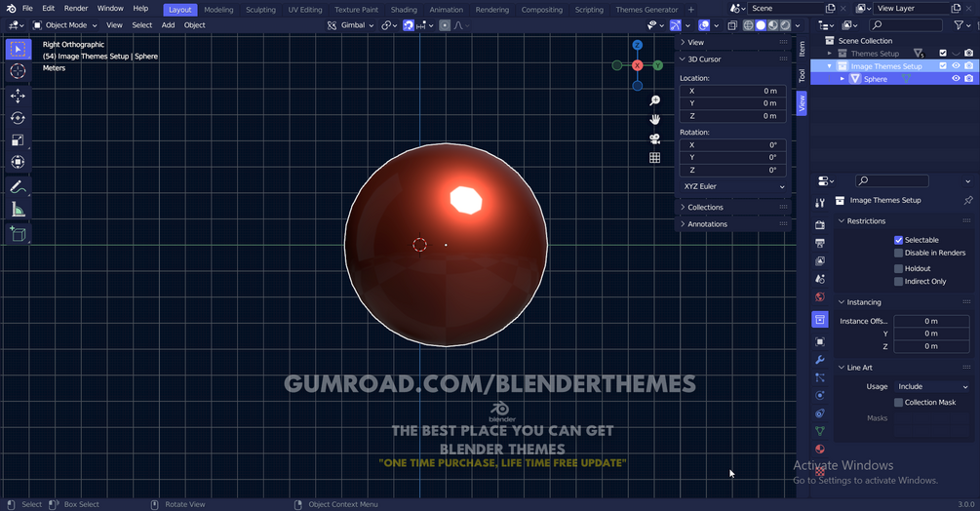Select the Transform tool
This screenshot has height=511, width=980.
[19, 162]
